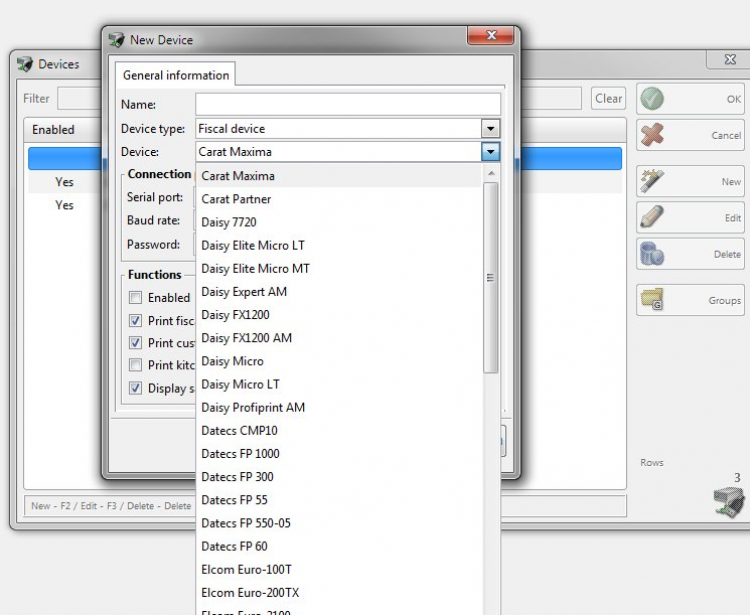The height and width of the screenshot is (615, 750).
Task: Choose Datecs FP 300
Action: 338,477
